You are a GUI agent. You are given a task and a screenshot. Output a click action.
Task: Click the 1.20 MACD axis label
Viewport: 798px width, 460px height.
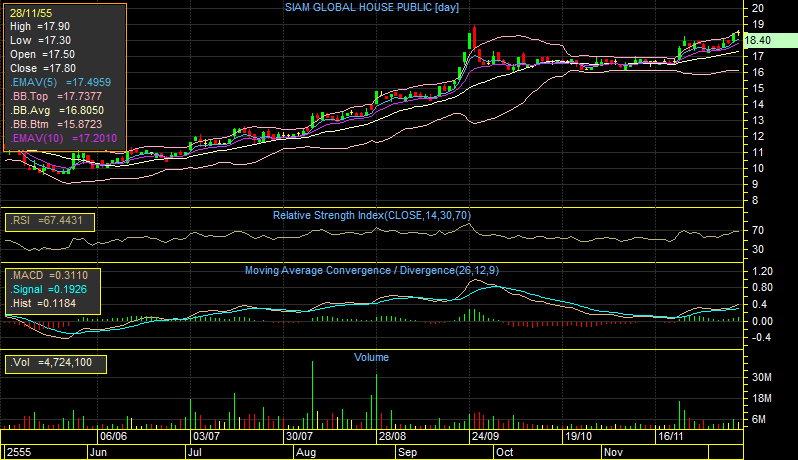click(762, 272)
